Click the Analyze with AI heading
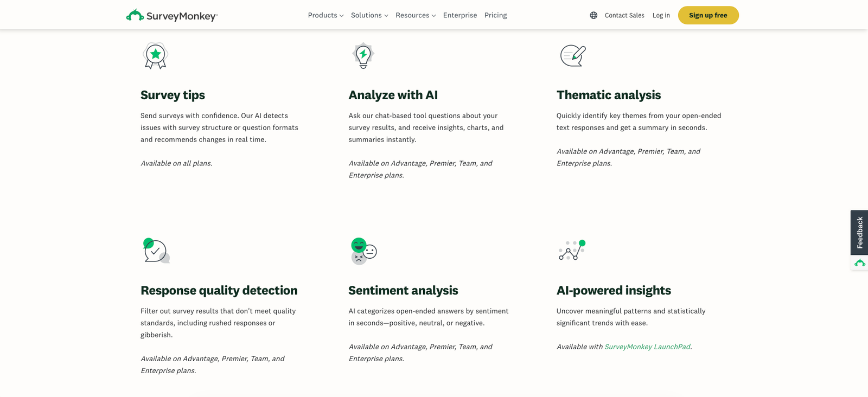 pos(393,95)
